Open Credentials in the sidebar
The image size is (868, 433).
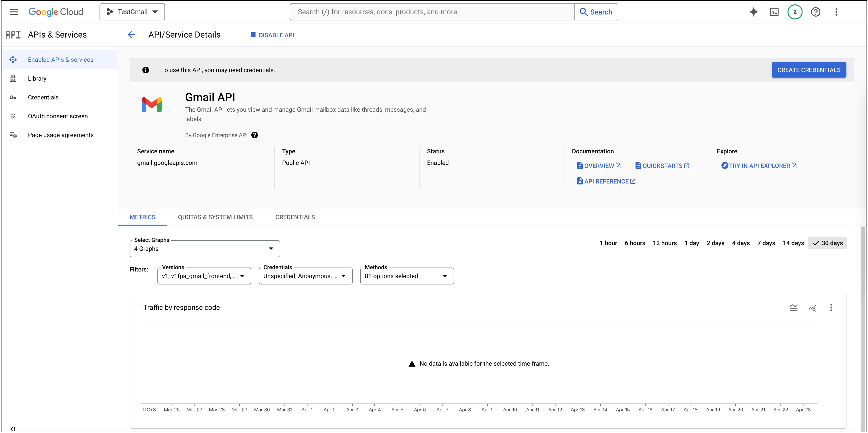tap(60, 97)
